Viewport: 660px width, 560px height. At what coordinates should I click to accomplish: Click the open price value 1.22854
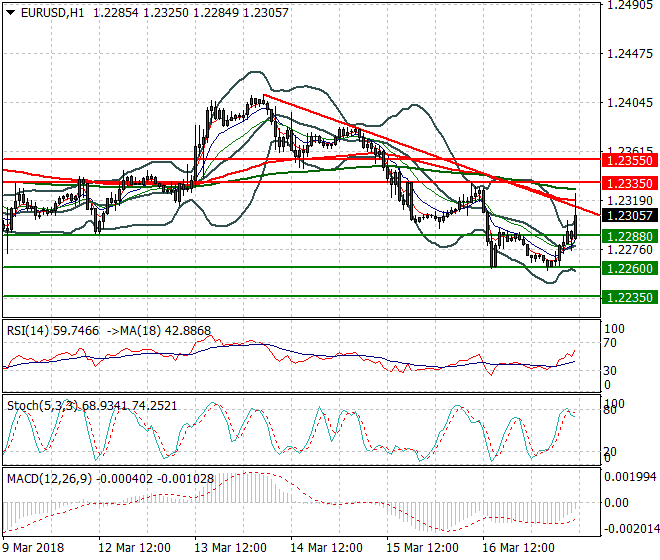coord(115,13)
